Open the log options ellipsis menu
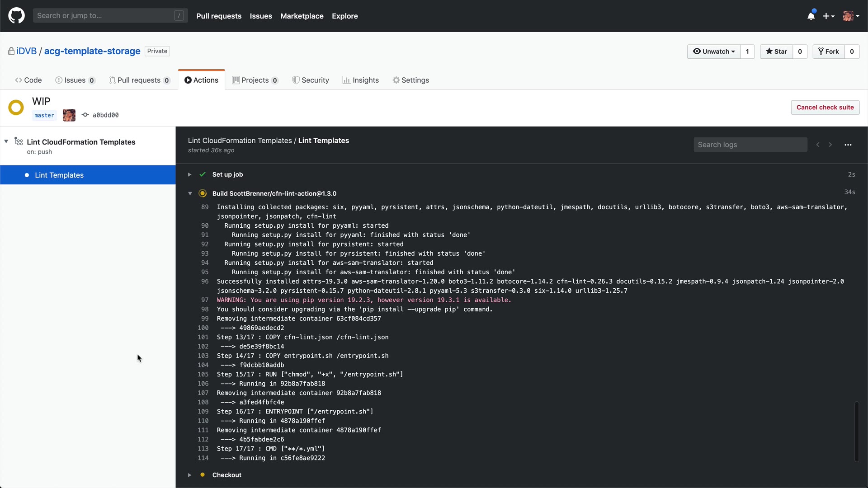The width and height of the screenshot is (868, 488). pos(848,145)
